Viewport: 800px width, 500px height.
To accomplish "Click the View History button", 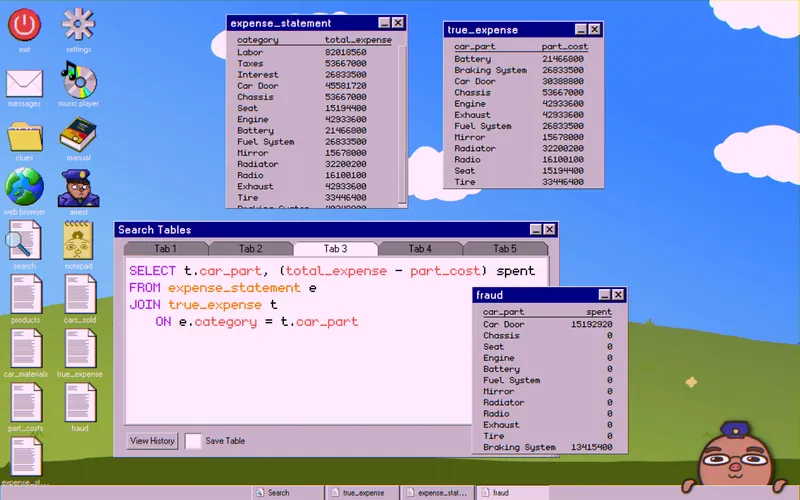I will [152, 441].
